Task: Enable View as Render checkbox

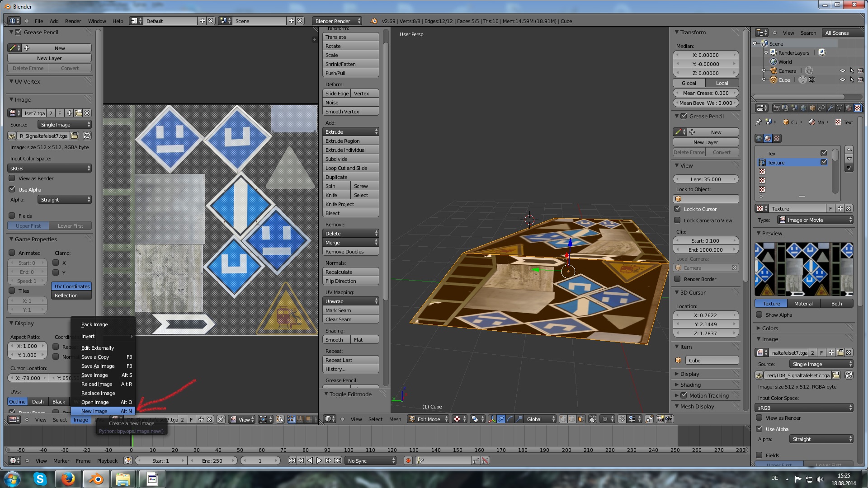Action: 12,178
